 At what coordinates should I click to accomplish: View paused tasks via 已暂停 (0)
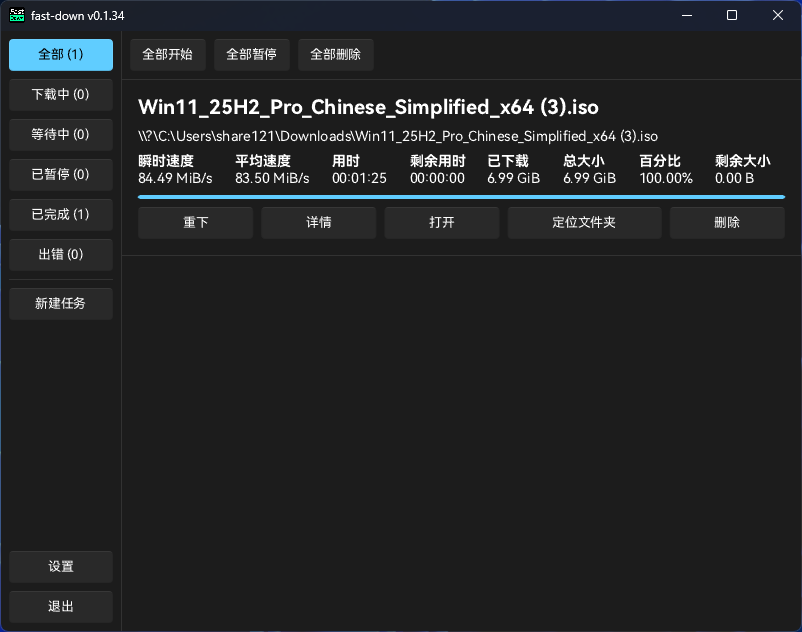[60, 174]
